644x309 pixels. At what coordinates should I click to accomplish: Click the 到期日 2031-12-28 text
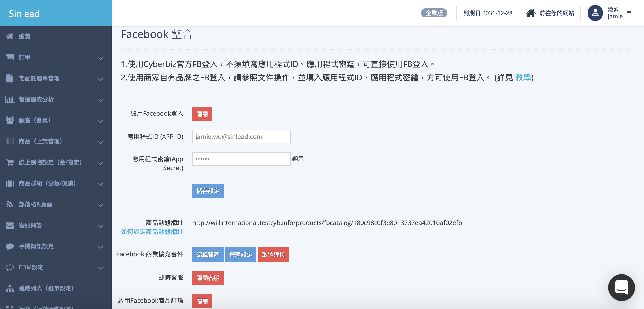[x=488, y=13]
